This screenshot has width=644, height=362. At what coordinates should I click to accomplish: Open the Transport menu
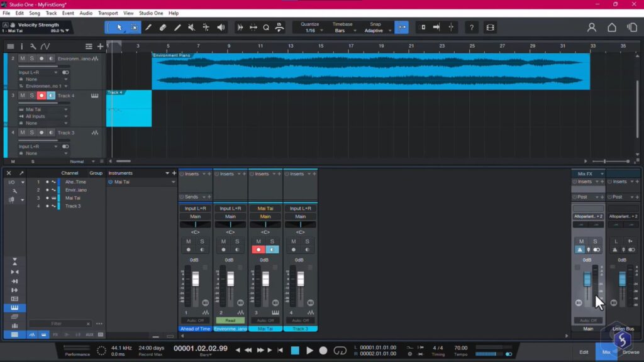pyautogui.click(x=107, y=13)
